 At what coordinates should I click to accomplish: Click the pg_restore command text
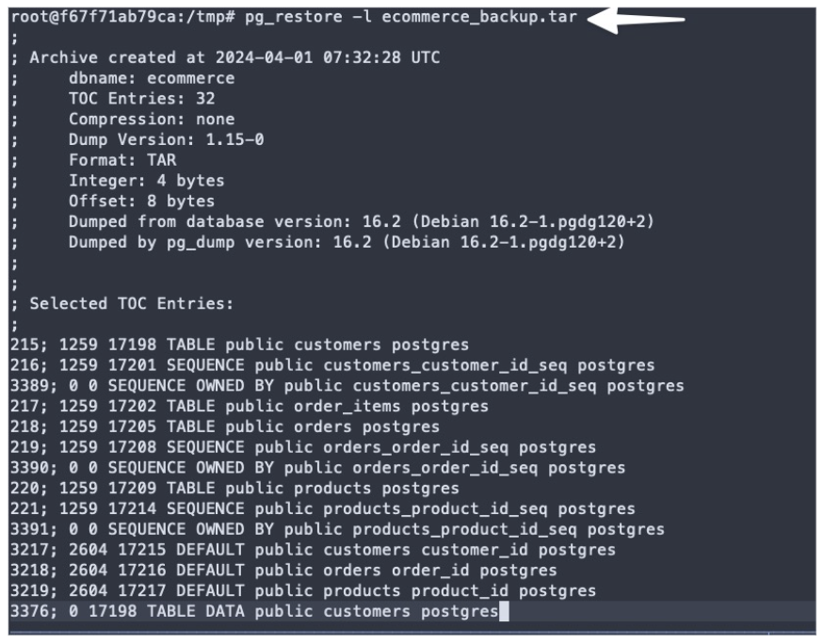[x=293, y=17]
